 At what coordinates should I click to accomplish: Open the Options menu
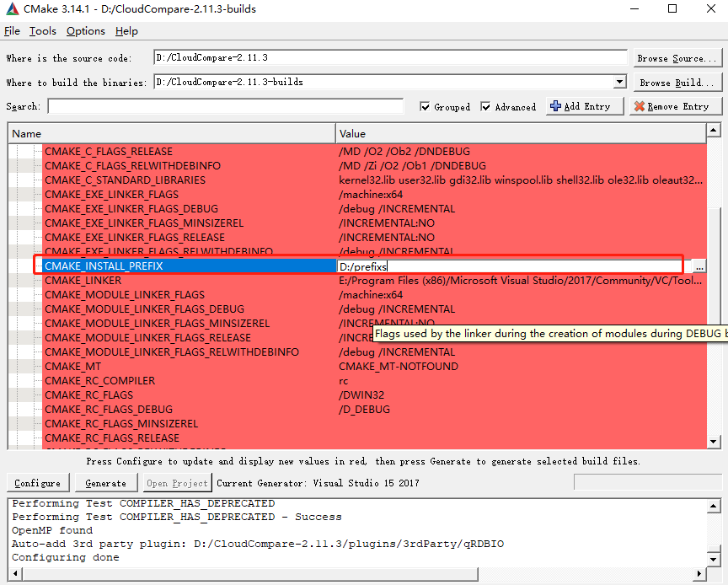coord(85,31)
